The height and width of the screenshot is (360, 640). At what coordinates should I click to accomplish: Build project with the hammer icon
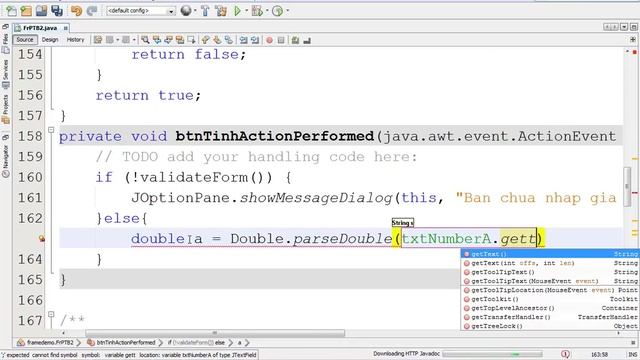point(205,11)
